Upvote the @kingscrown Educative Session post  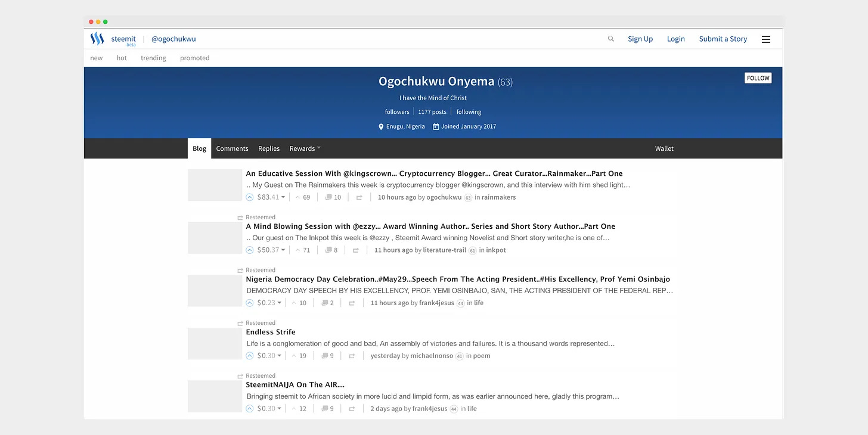coord(250,197)
